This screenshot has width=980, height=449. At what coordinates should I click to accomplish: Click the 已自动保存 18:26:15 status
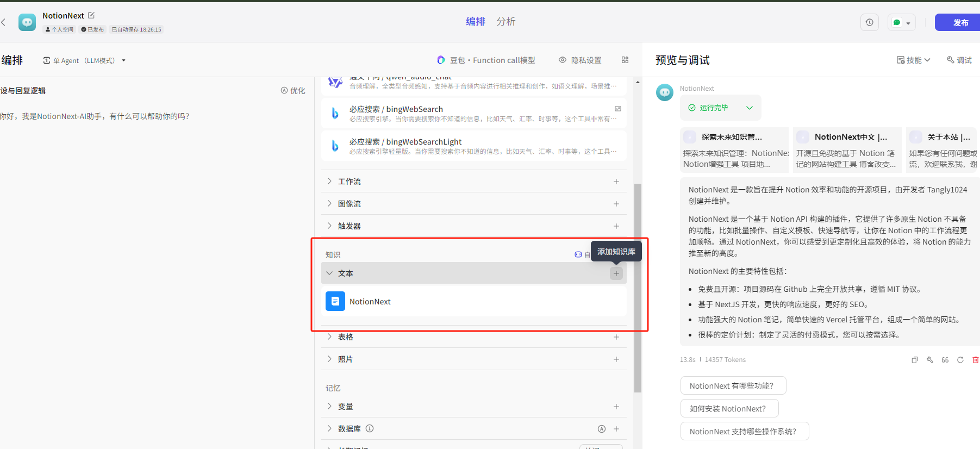point(136,29)
